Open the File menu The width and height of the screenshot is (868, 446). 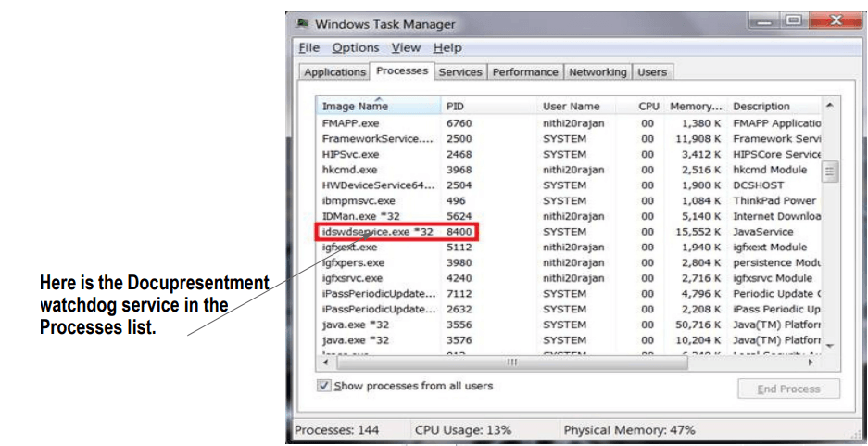(308, 47)
